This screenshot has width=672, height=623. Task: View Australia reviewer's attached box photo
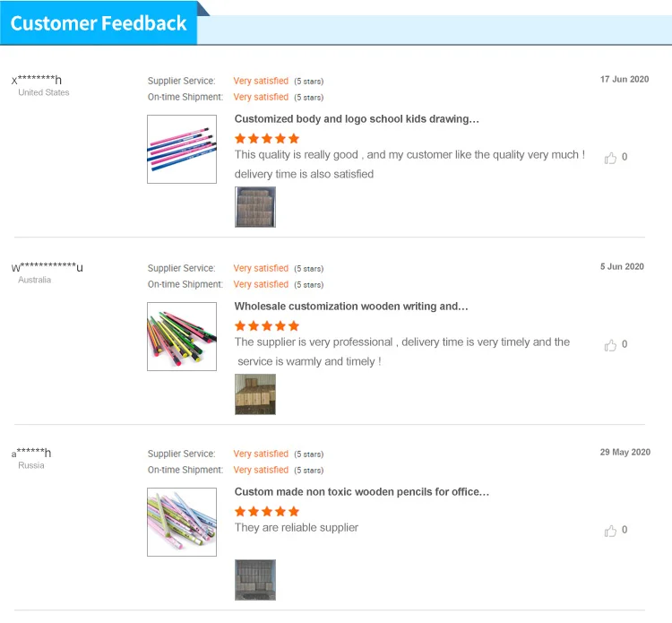point(255,394)
